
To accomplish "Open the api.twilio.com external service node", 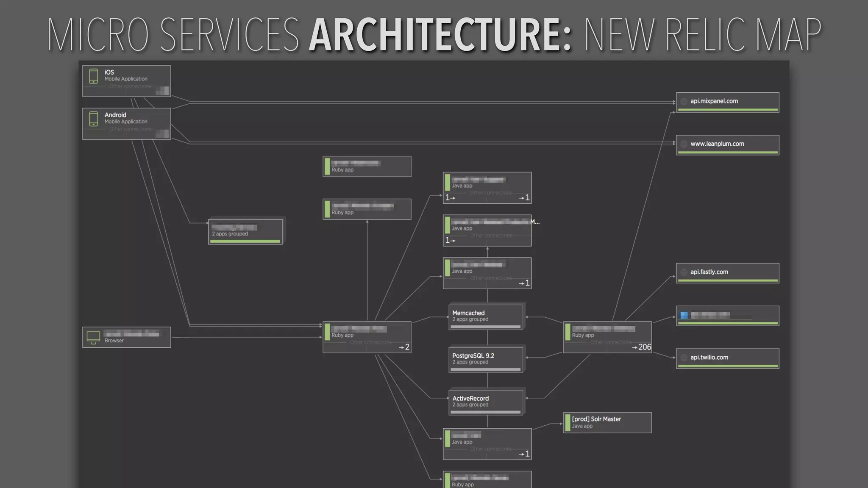I will tap(727, 358).
